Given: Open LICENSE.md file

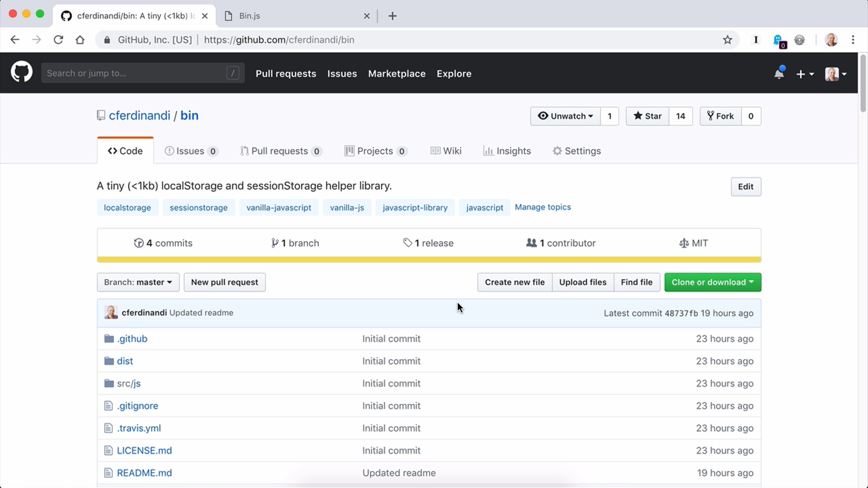Looking at the screenshot, I should click(x=144, y=451).
